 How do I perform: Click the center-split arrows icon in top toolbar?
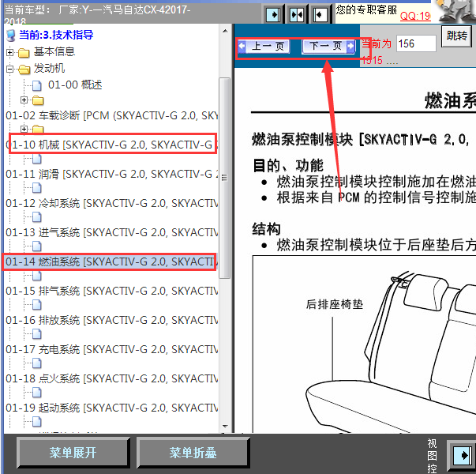[x=296, y=14]
